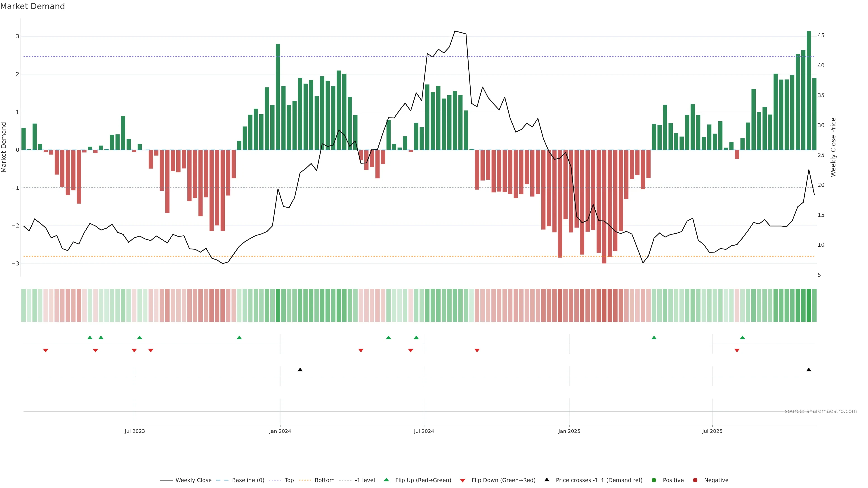Click the Flip Up green triangle legend icon
The height and width of the screenshot is (488, 868).
[x=387, y=480]
